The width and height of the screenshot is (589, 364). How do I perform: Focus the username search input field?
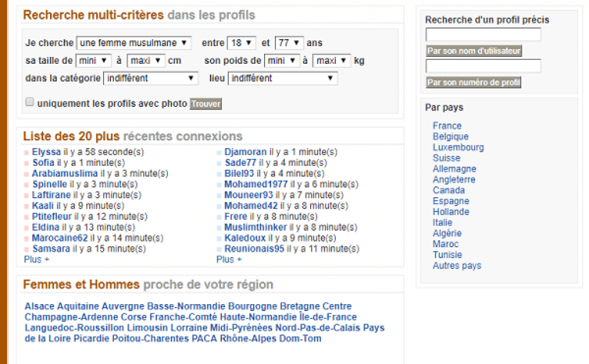(x=483, y=35)
